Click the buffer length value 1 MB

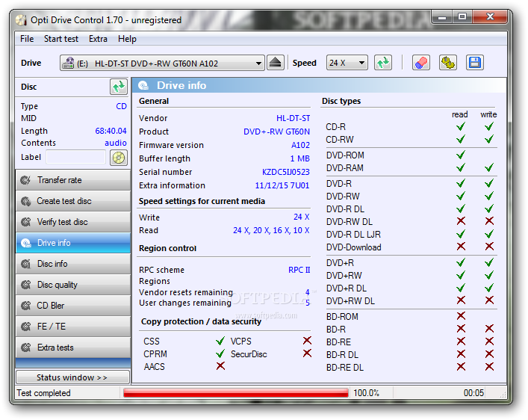(x=299, y=158)
